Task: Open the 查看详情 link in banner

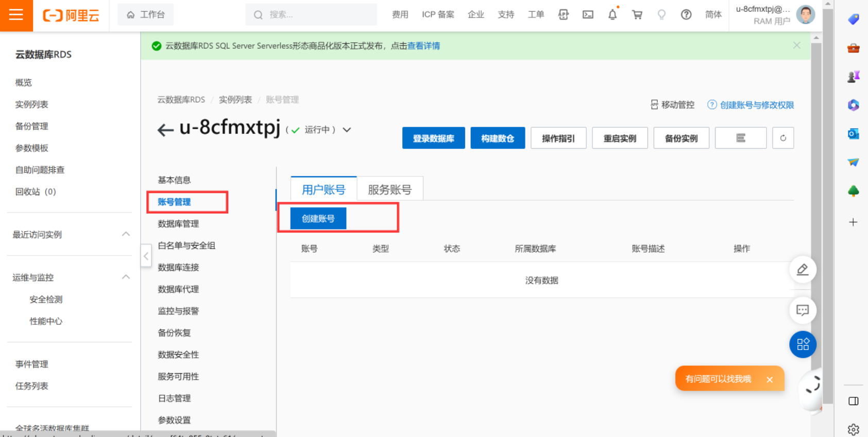Action: pyautogui.click(x=423, y=46)
